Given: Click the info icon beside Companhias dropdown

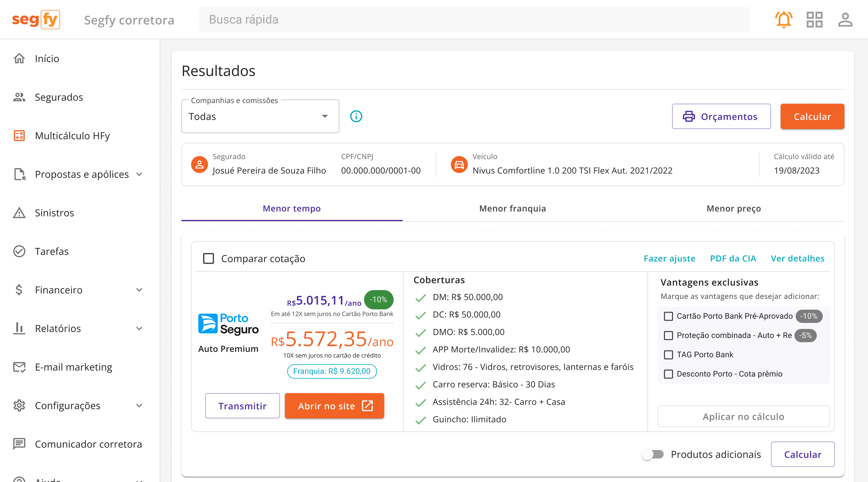Looking at the screenshot, I should click(356, 116).
